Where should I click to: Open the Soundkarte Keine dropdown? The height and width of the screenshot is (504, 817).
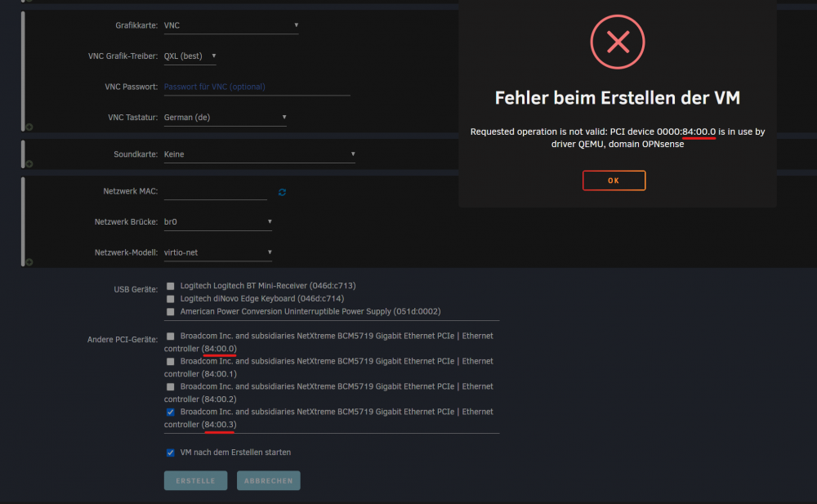[x=260, y=154]
